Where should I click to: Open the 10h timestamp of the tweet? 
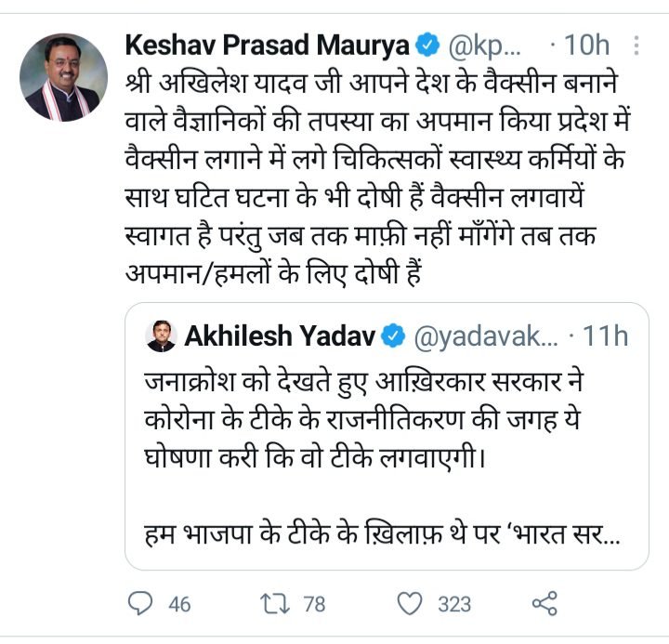[x=587, y=45]
